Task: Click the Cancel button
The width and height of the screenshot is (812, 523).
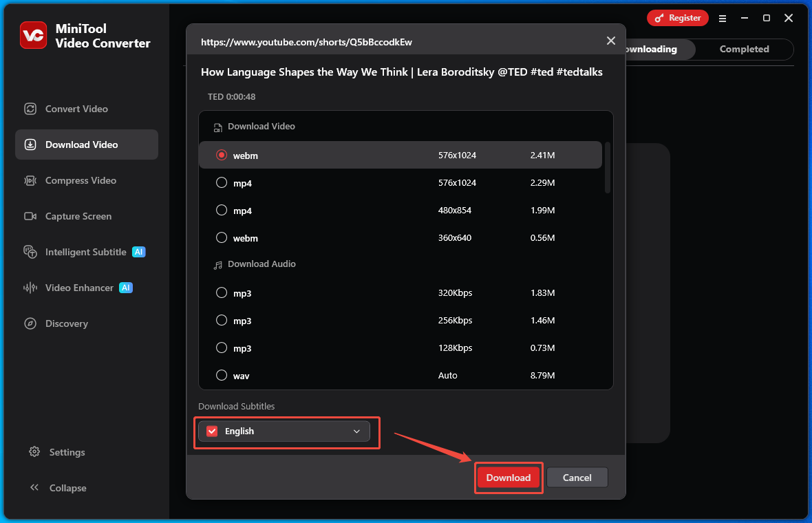Action: (x=577, y=478)
